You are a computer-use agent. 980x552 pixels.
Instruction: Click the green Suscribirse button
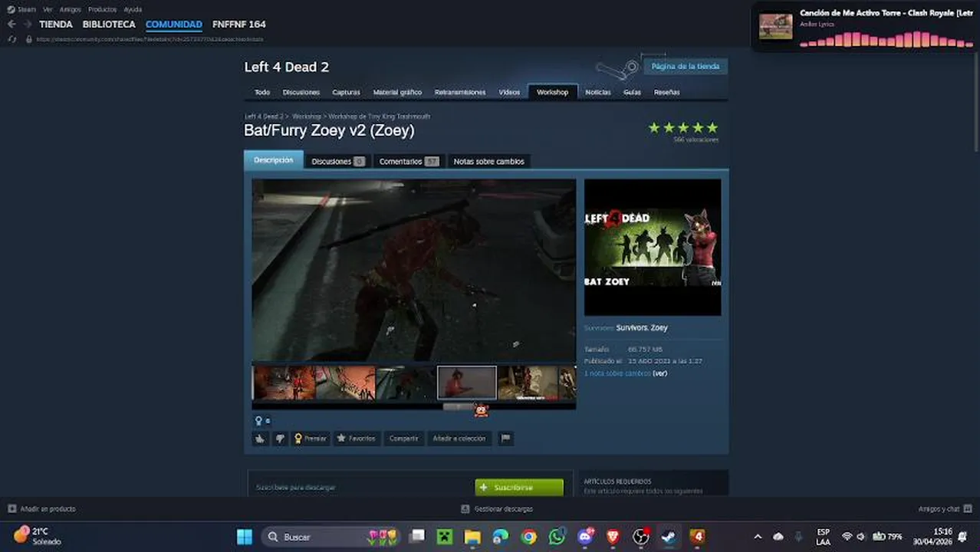pos(519,487)
